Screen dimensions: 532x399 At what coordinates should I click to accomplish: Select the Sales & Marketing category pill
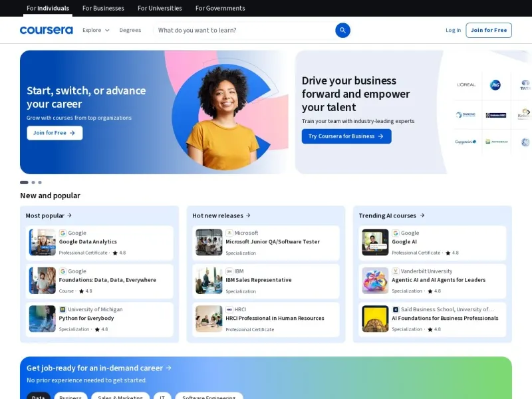tap(120, 396)
